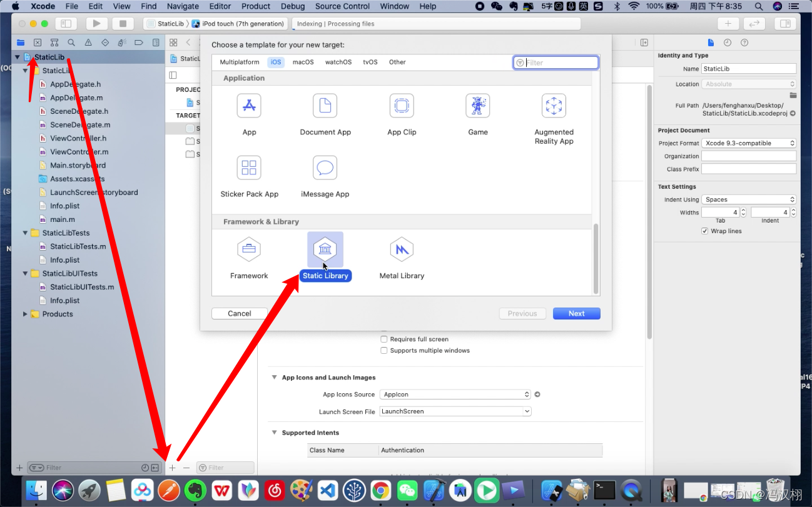The width and height of the screenshot is (812, 507).
Task: Choose the Framework template
Action: point(249,258)
